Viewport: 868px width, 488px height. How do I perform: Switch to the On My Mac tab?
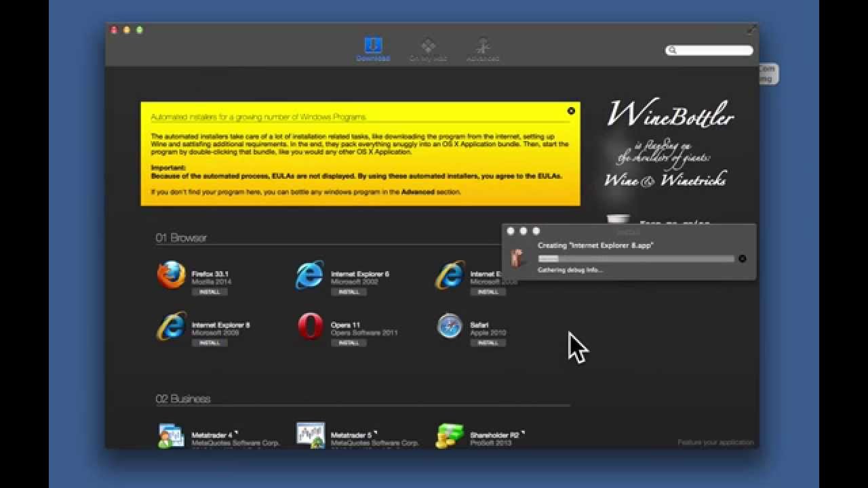point(428,49)
